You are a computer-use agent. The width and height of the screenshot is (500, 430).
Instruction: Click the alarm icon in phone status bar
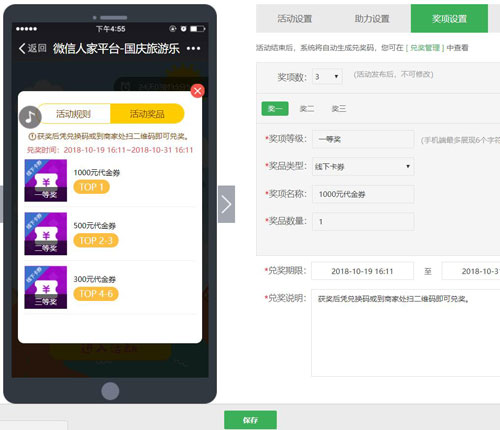pyautogui.click(x=183, y=29)
